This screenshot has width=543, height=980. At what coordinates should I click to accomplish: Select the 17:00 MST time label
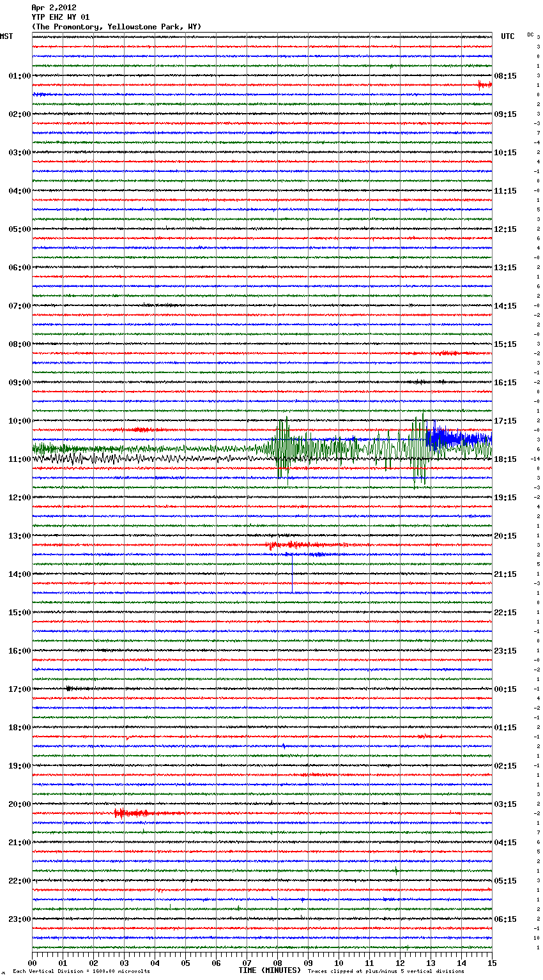[x=20, y=689]
